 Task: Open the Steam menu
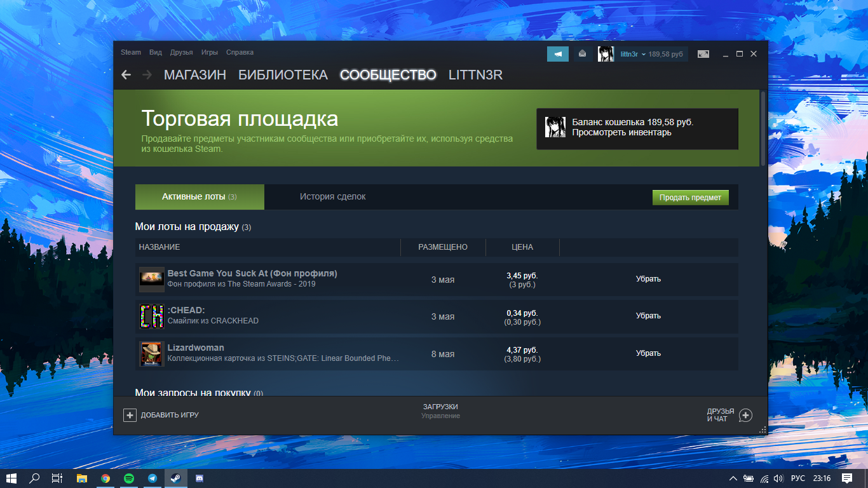click(131, 52)
